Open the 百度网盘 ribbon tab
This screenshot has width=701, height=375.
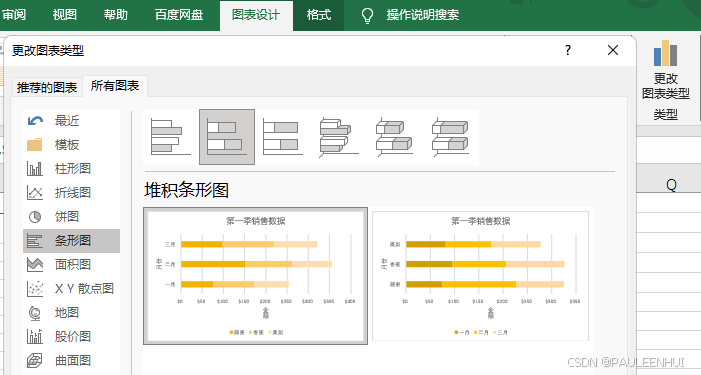click(x=179, y=15)
